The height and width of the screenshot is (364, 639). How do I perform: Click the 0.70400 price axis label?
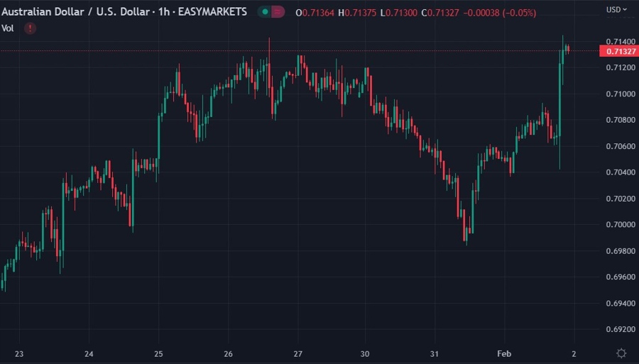point(621,172)
